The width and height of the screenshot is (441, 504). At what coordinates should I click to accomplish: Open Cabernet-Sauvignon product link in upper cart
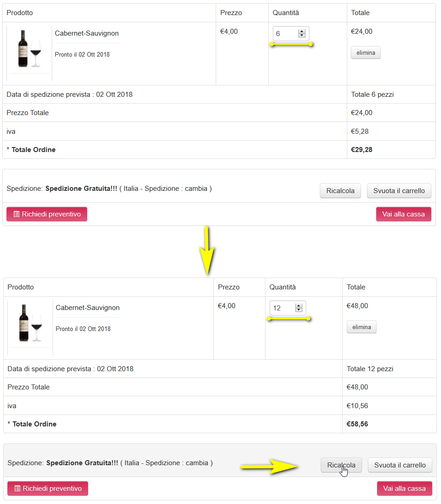(87, 33)
